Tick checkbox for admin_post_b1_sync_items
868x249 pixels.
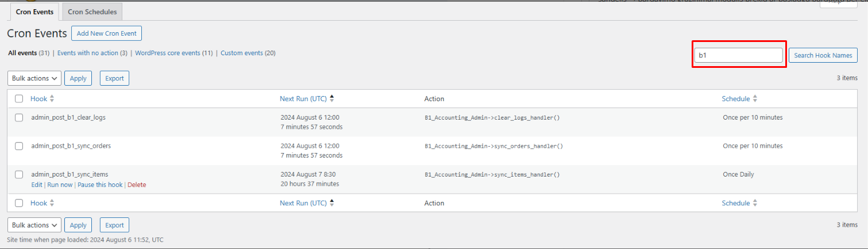coord(19,174)
